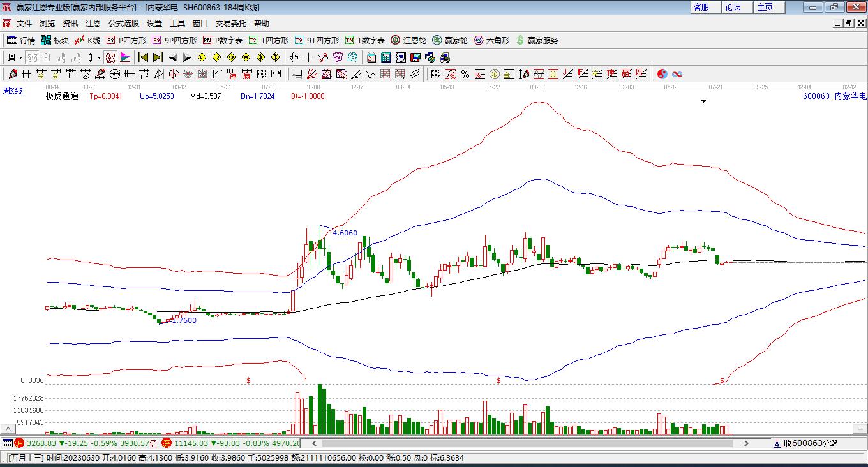
Task: Click the 主页 homepage button
Action: tap(770, 7)
